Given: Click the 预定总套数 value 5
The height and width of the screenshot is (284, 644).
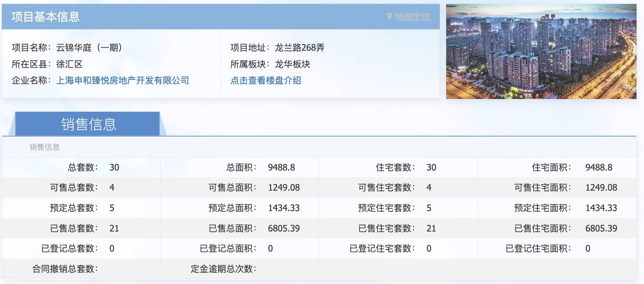Looking at the screenshot, I should point(112,208).
